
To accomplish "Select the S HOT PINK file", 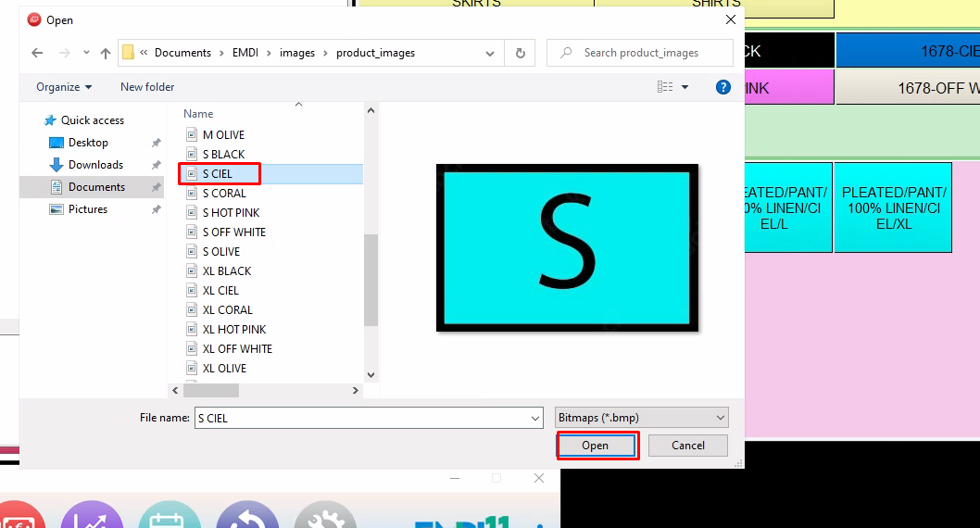I will 232,212.
